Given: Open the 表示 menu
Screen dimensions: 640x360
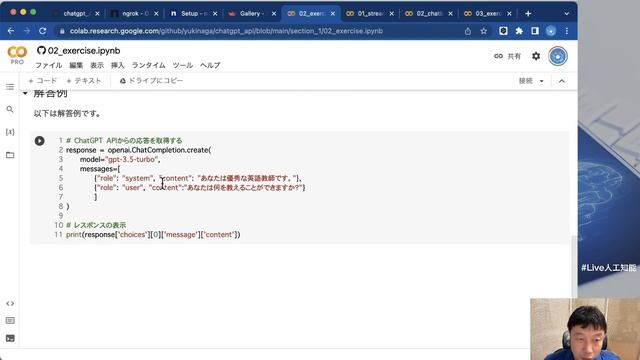Looking at the screenshot, I should [x=97, y=65].
